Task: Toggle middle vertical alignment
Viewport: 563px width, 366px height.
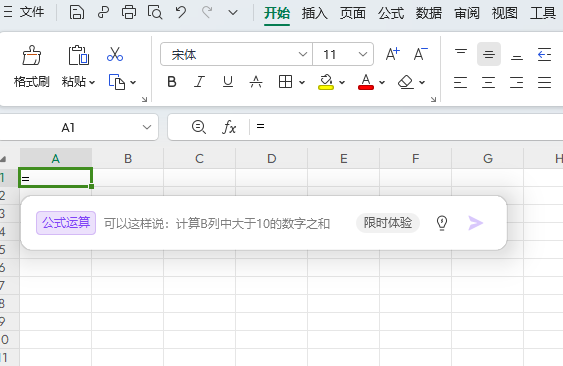Action: click(x=489, y=54)
